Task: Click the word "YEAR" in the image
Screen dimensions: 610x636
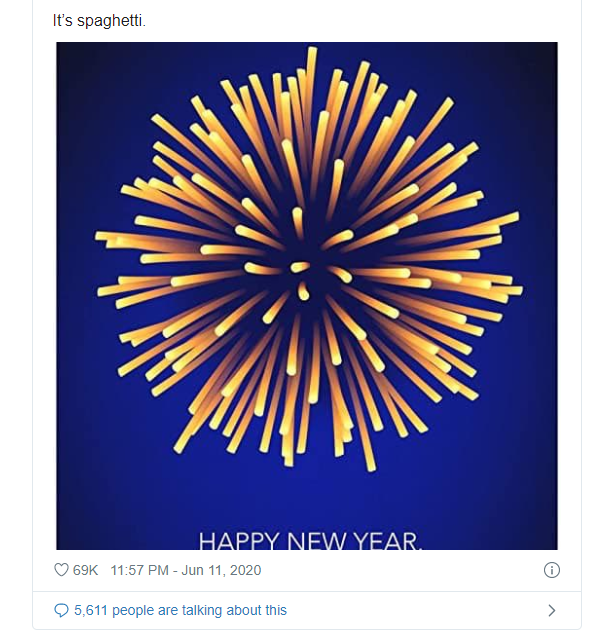Action: tap(386, 542)
